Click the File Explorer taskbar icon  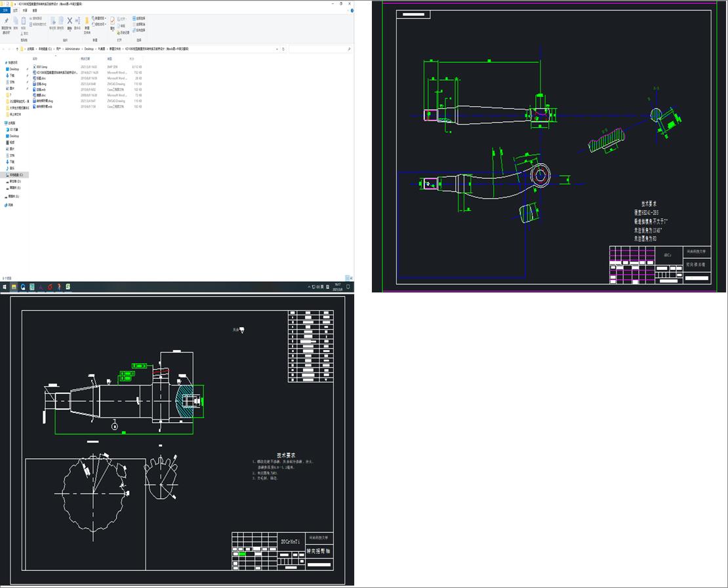point(14,287)
